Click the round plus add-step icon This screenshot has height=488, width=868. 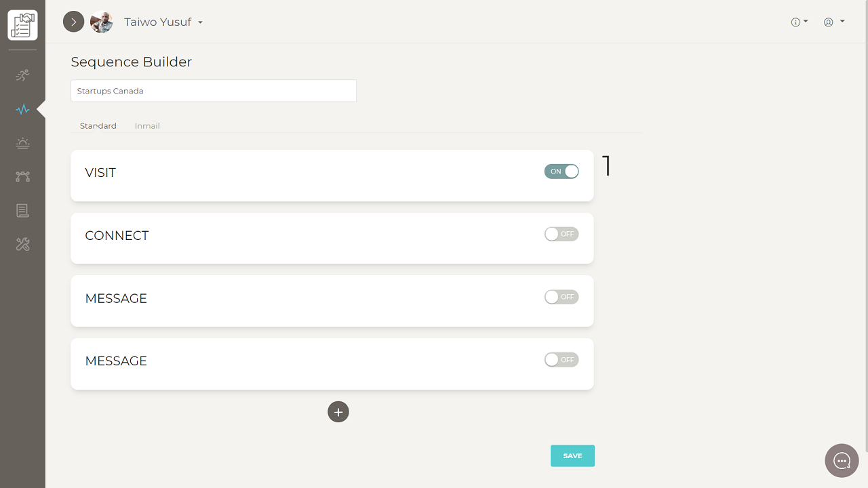(338, 411)
